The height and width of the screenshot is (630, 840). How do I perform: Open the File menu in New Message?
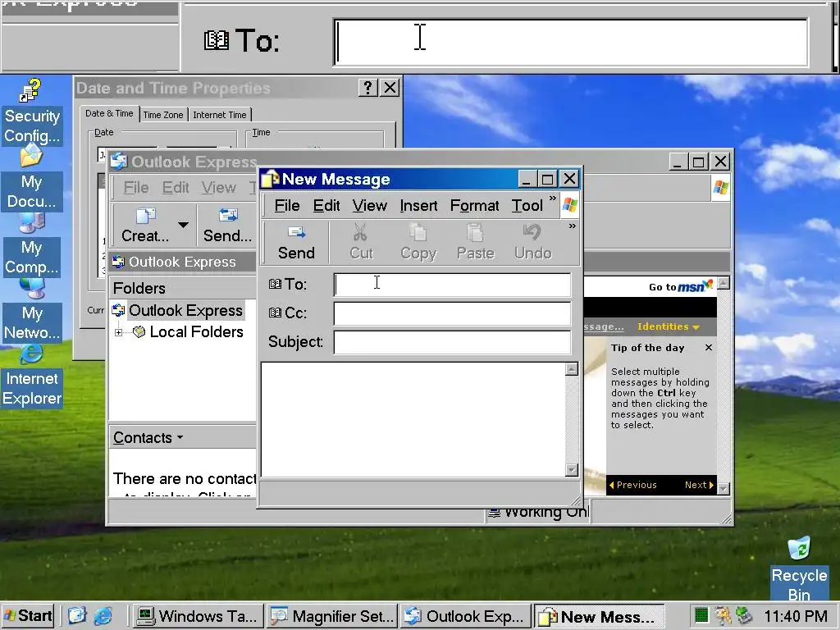click(286, 206)
